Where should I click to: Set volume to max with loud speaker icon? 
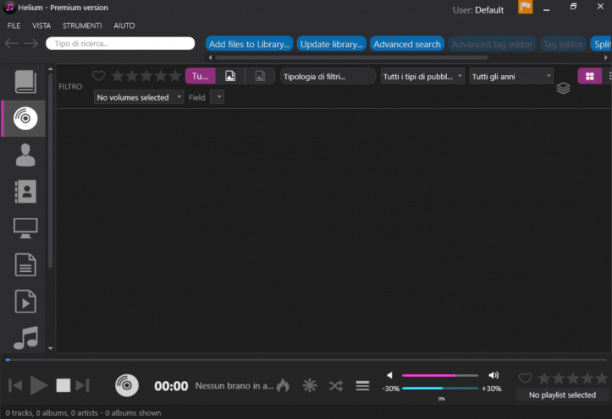pyautogui.click(x=494, y=375)
